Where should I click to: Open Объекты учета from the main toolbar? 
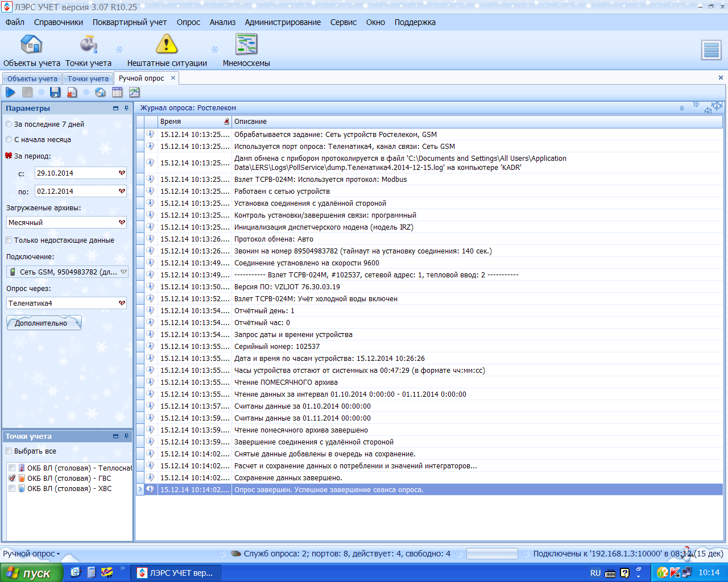pos(31,51)
